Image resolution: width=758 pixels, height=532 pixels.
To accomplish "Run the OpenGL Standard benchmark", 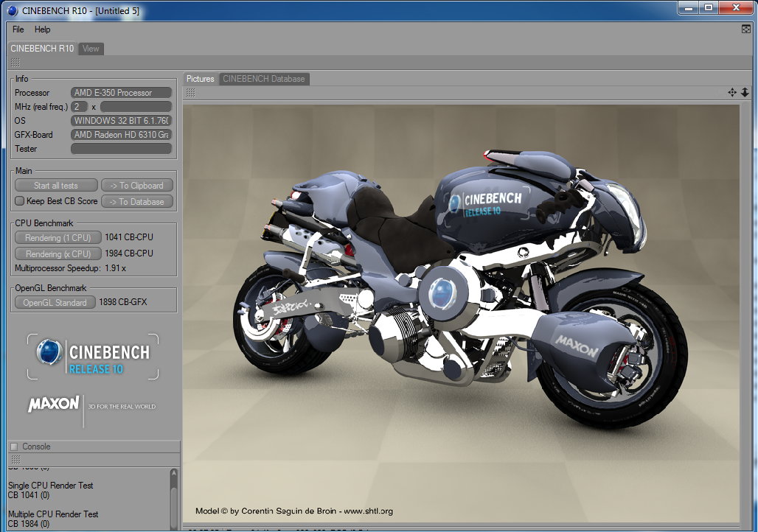I will click(x=55, y=303).
